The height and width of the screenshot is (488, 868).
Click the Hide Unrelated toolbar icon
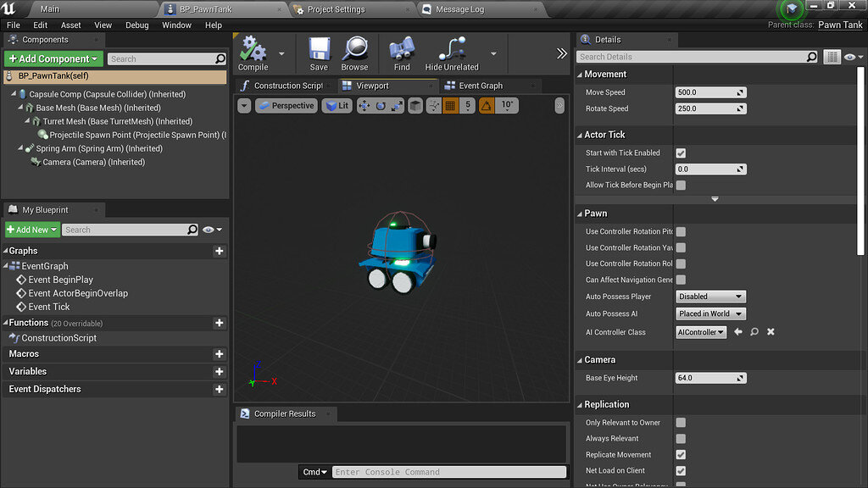(x=450, y=53)
